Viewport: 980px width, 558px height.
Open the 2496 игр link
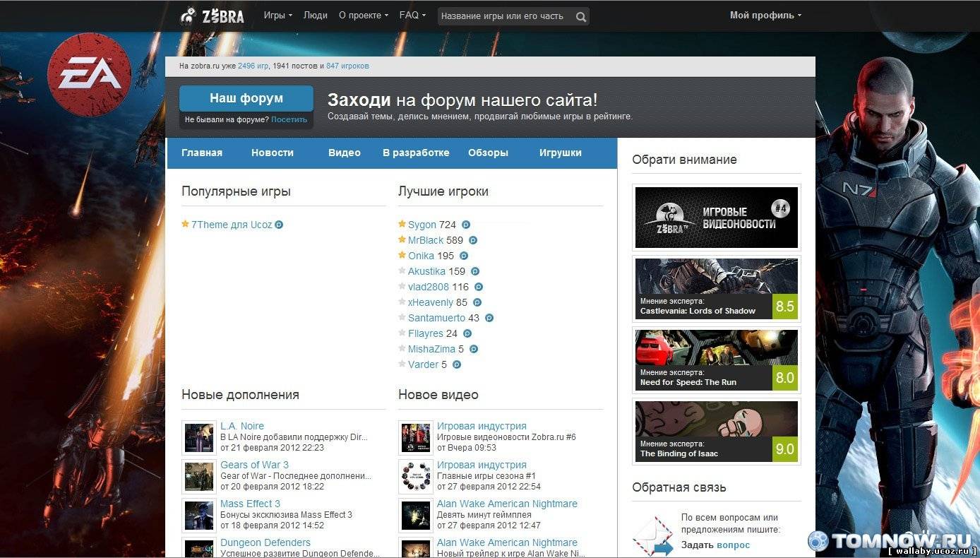(x=253, y=66)
